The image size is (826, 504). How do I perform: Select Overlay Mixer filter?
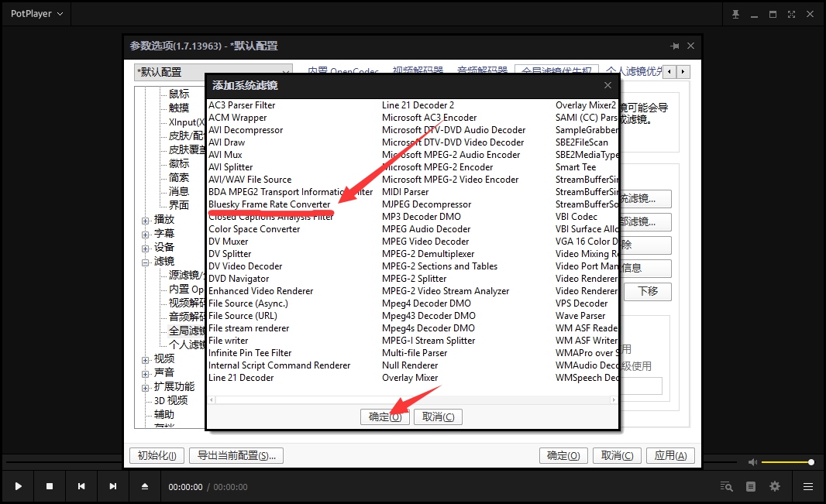[x=410, y=378]
